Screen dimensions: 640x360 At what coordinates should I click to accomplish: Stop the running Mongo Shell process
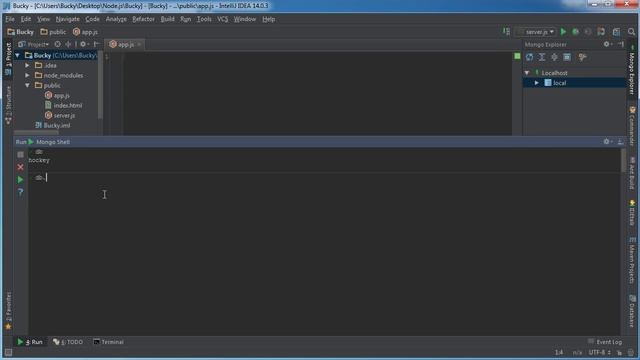[20, 155]
